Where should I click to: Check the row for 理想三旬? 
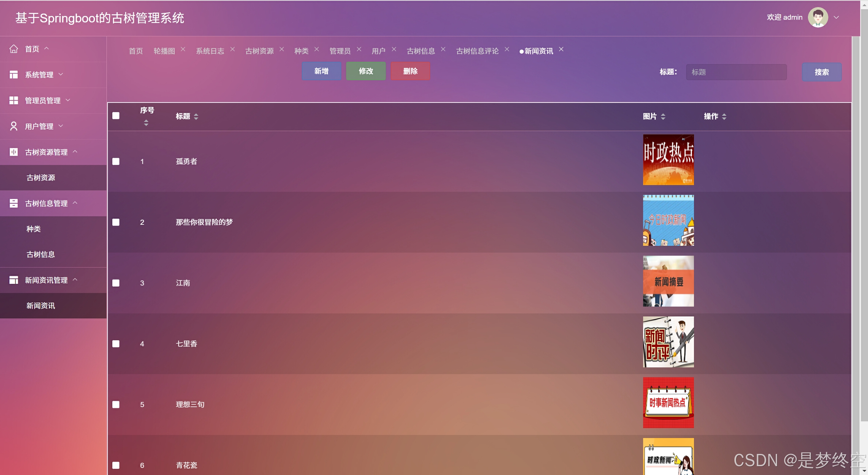point(116,405)
